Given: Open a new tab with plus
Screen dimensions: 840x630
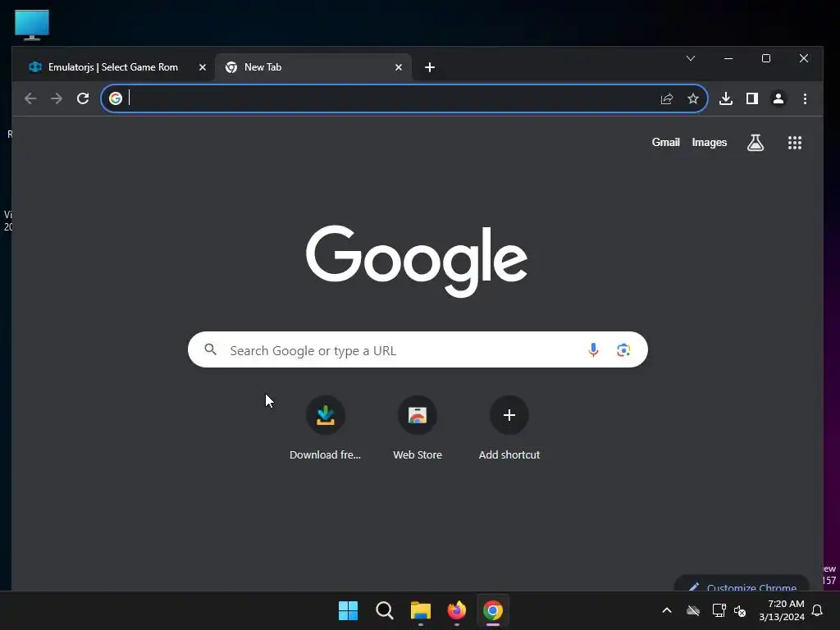Looking at the screenshot, I should 430,67.
